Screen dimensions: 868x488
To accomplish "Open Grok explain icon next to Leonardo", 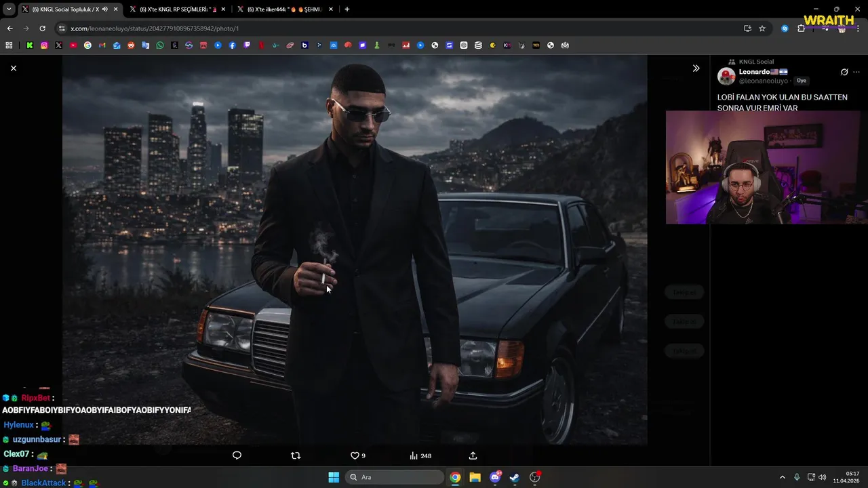I will [844, 72].
